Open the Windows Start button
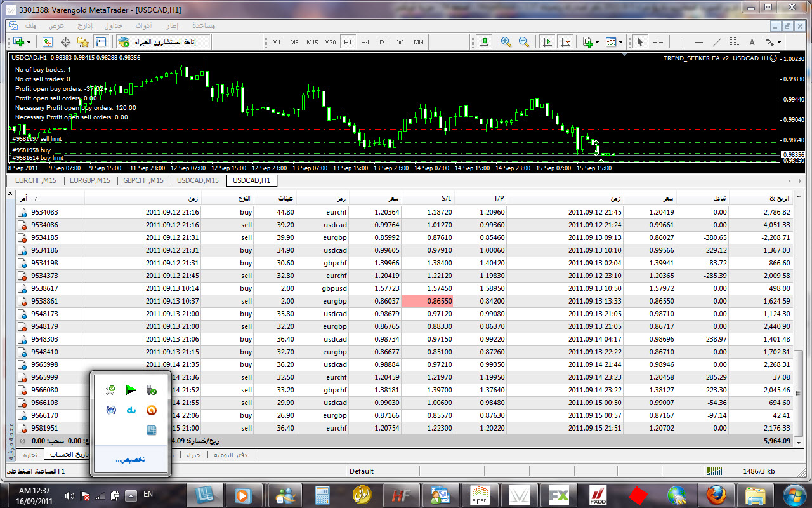Viewport: 812px width, 508px height. pos(796,495)
